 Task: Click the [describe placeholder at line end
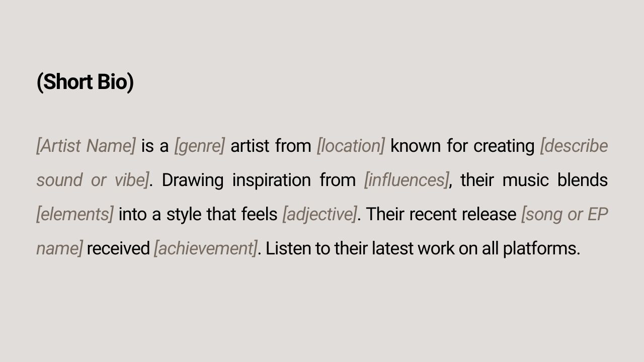tap(574, 146)
